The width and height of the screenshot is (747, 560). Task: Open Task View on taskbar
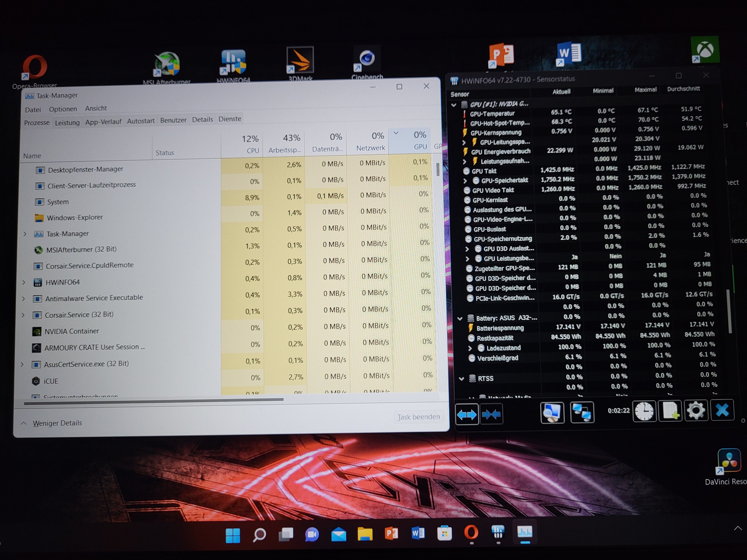tap(286, 534)
